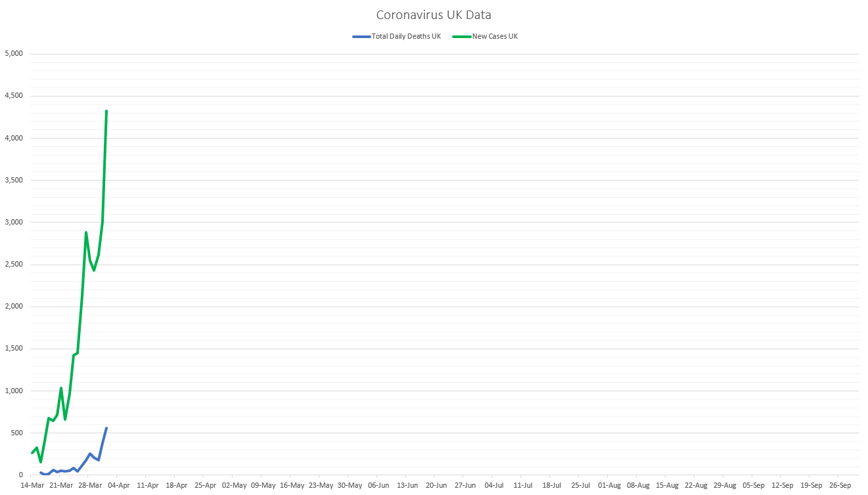Click the 30-May date axis label
The width and height of the screenshot is (868, 495).
click(x=350, y=486)
